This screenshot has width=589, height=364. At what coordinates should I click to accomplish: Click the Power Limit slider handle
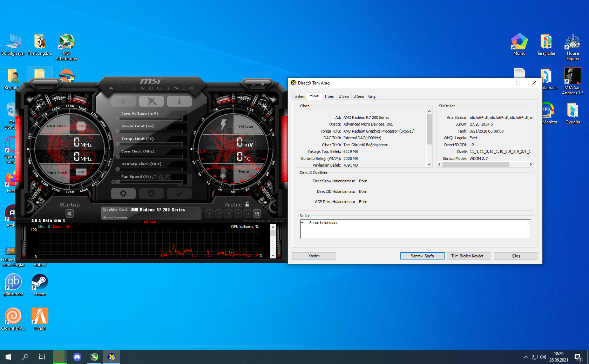pos(118,132)
